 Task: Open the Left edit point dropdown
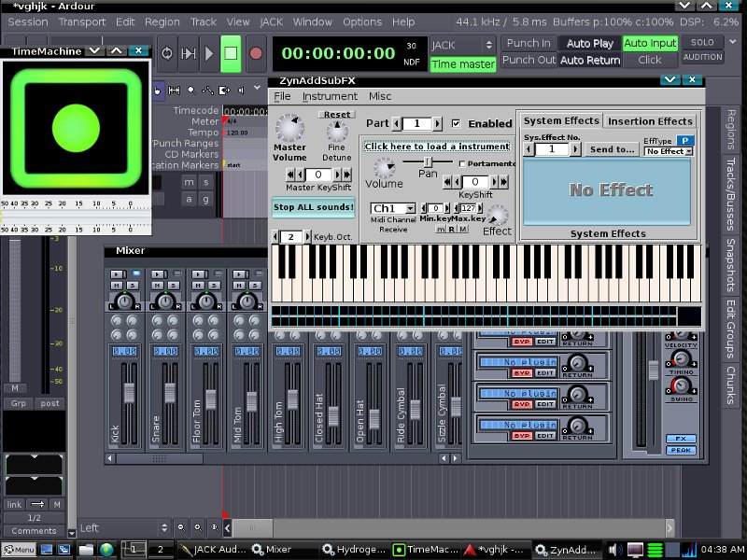click(124, 527)
